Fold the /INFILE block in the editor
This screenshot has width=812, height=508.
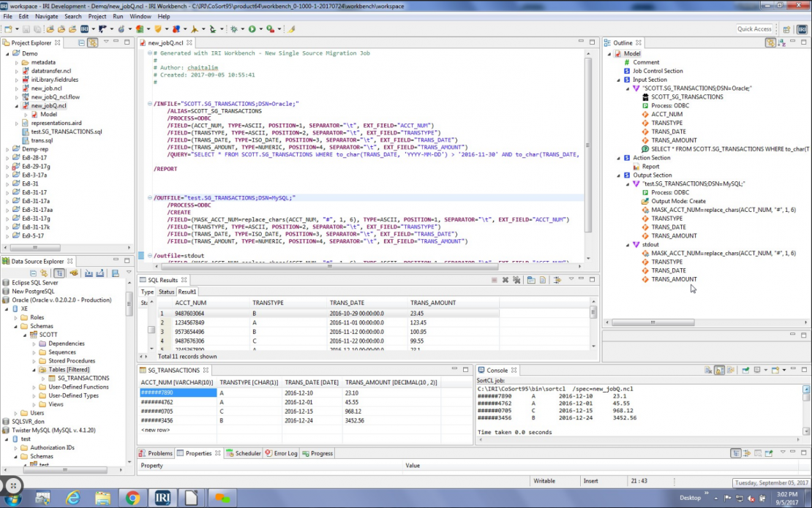[150, 104]
